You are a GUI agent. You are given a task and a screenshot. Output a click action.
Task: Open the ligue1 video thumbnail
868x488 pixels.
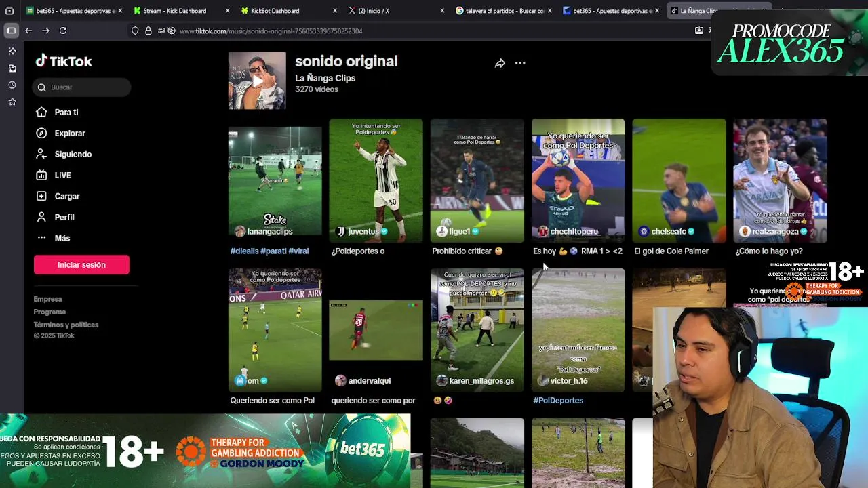coord(477,181)
